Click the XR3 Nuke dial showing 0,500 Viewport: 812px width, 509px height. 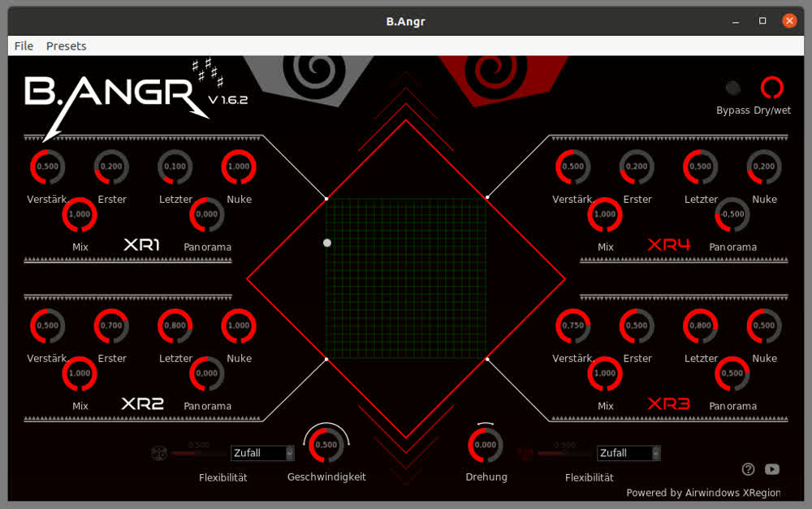tap(764, 326)
